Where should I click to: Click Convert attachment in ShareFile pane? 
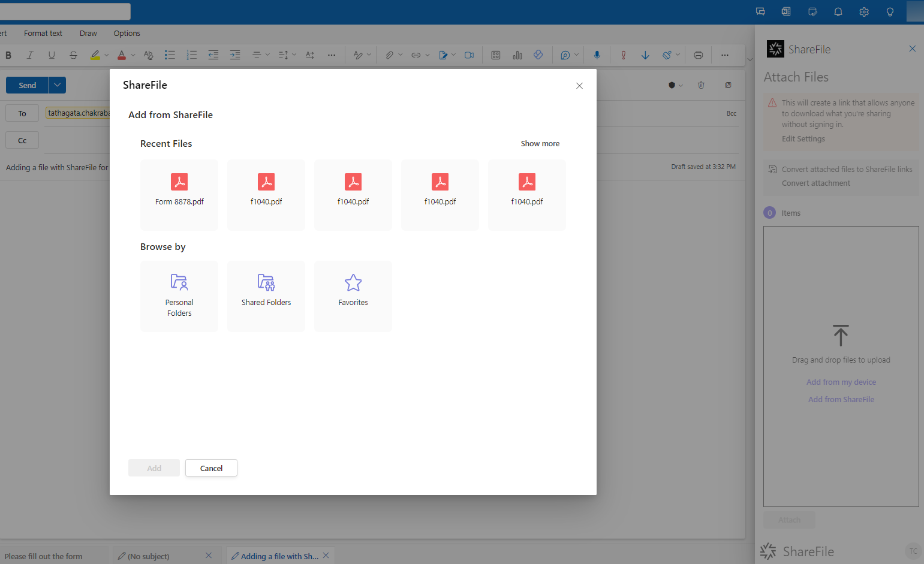(x=816, y=183)
